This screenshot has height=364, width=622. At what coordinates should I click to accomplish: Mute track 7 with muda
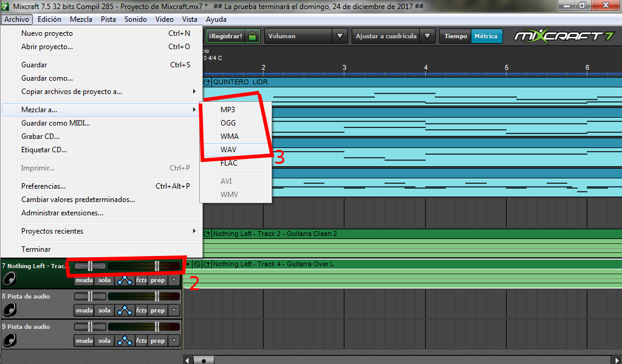point(84,280)
